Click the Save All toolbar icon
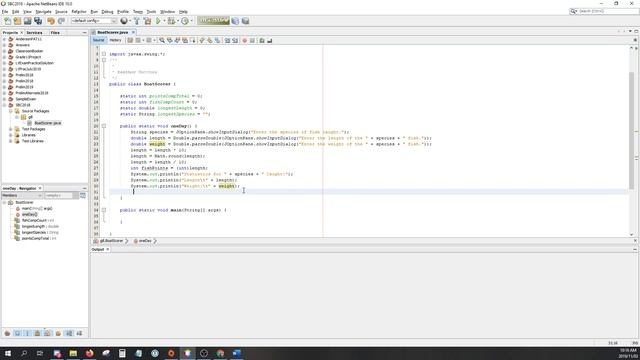The image size is (640, 360). [x=38, y=21]
